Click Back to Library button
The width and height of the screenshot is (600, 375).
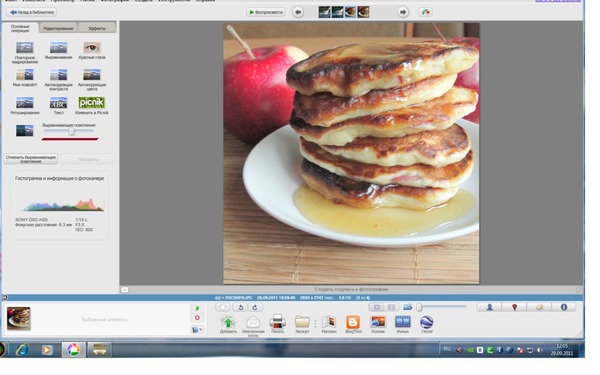[32, 12]
